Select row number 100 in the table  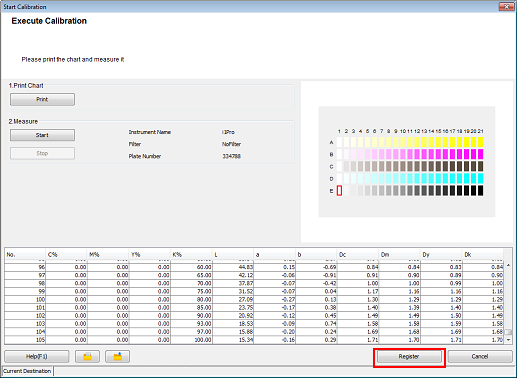[x=254, y=299]
